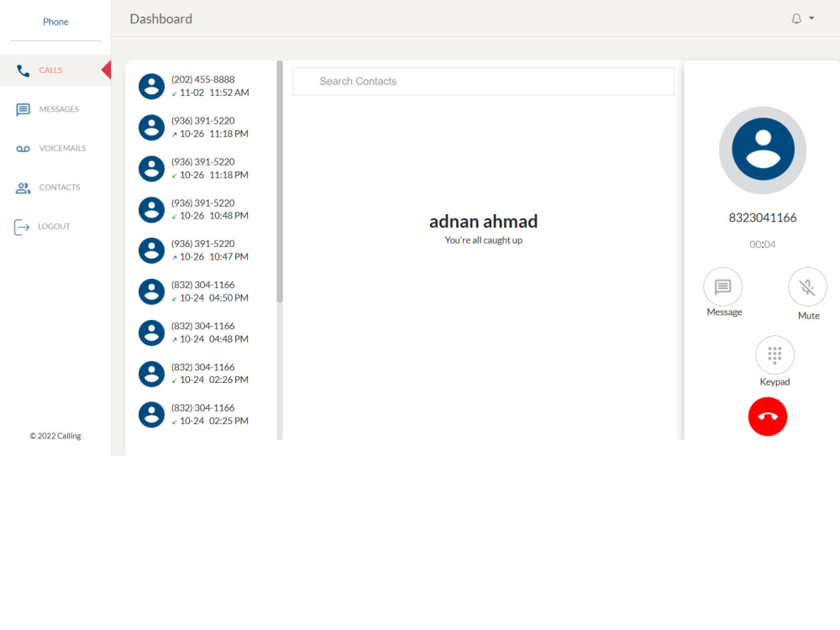Click the large caller avatar
840x630 pixels.
pos(763,150)
